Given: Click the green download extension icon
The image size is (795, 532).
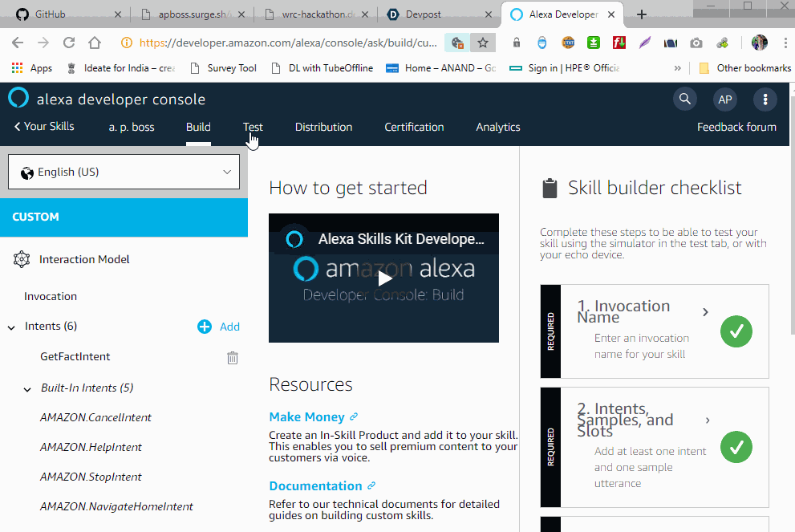Looking at the screenshot, I should 593,43.
